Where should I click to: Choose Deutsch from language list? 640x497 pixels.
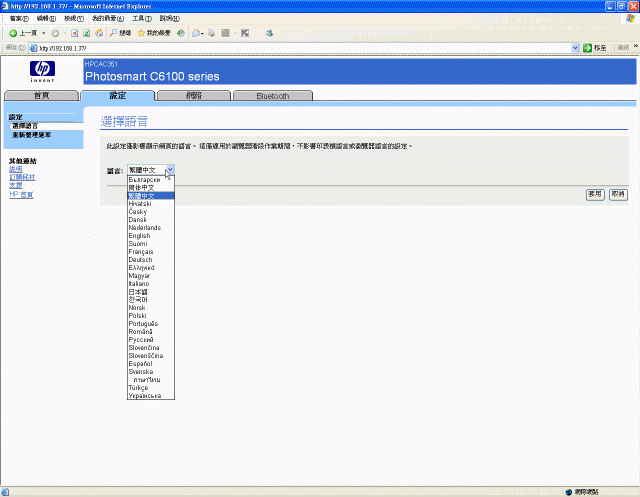[x=151, y=260]
